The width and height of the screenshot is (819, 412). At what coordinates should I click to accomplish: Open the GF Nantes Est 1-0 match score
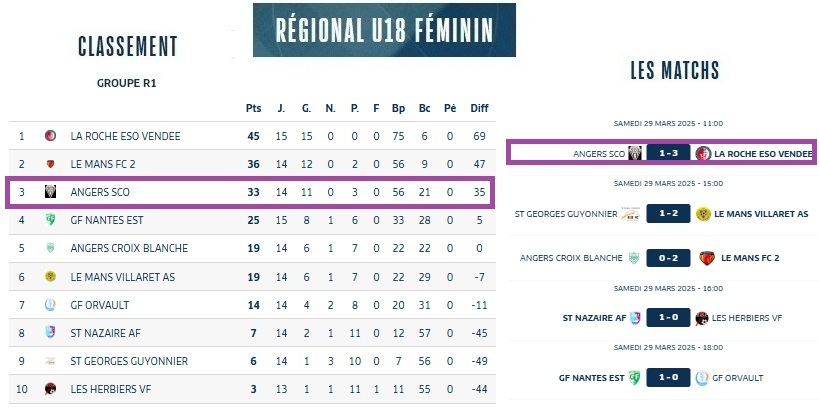668,378
